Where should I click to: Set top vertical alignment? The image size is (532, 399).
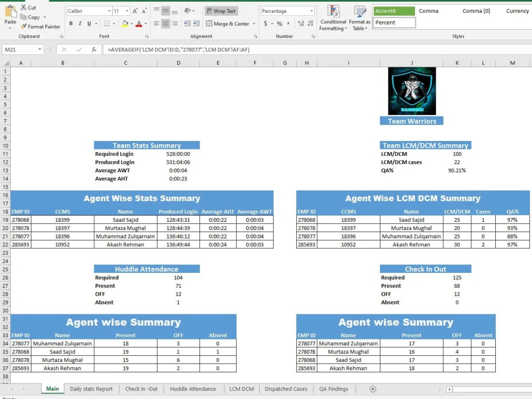pos(156,11)
